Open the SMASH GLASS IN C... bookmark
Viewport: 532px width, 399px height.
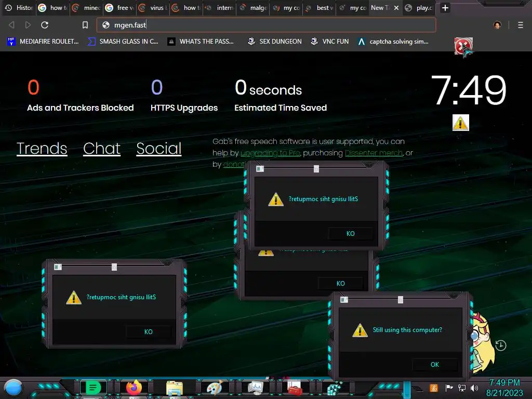(x=123, y=42)
